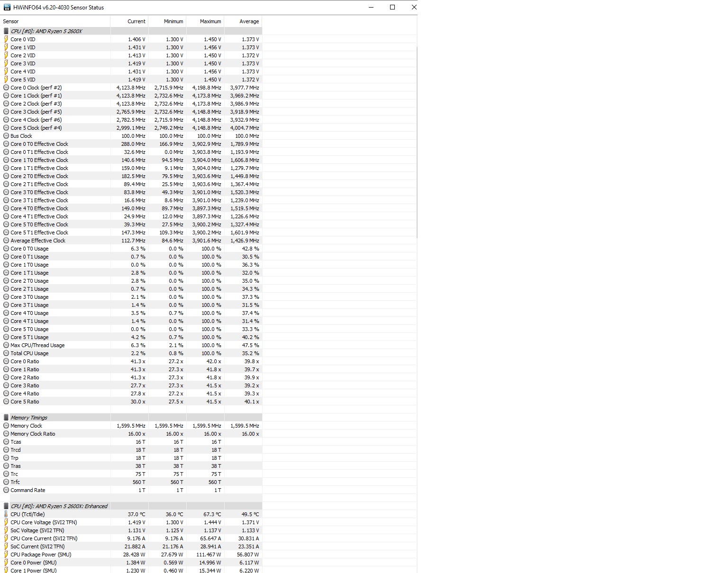Click the clock icon beside Core 0 Clock (perf #2)
This screenshot has width=728, height=573.
(x=6, y=88)
